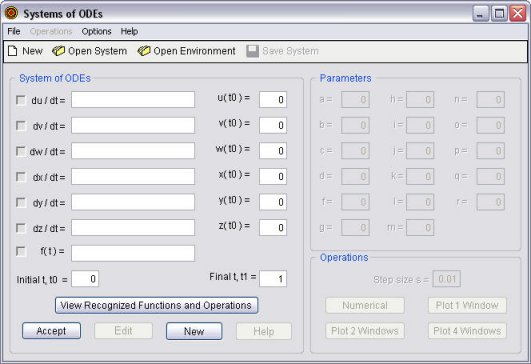The height and width of the screenshot is (364, 531).
Task: Click the parameter h value field
Action: tap(420, 100)
